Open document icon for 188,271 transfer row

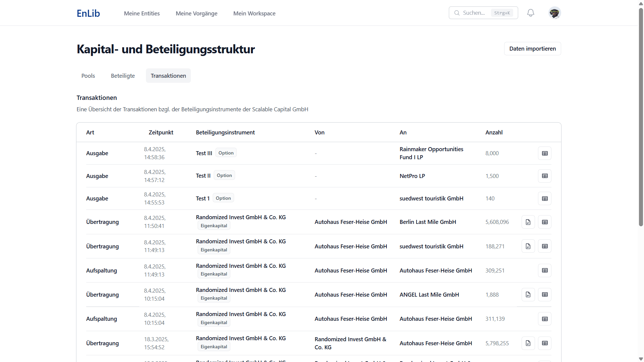click(528, 246)
